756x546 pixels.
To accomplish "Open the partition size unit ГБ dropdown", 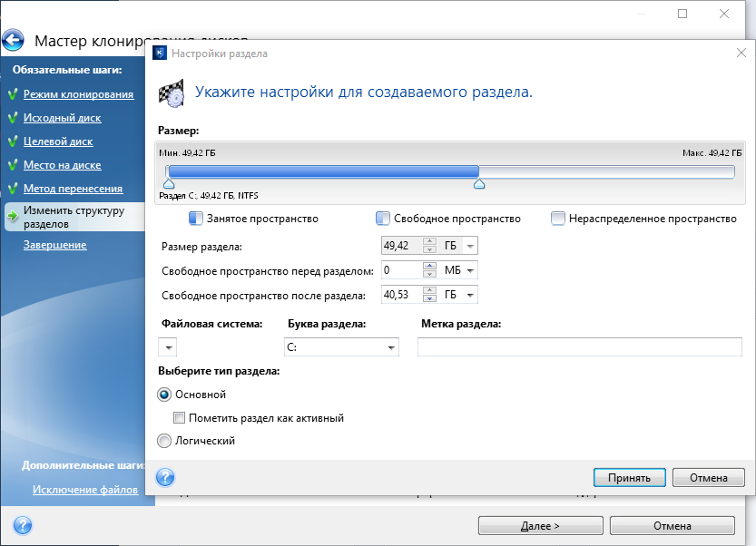I will pos(469,246).
